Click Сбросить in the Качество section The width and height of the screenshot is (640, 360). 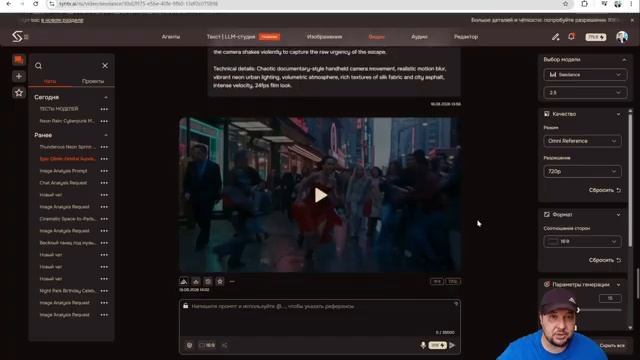pos(604,190)
